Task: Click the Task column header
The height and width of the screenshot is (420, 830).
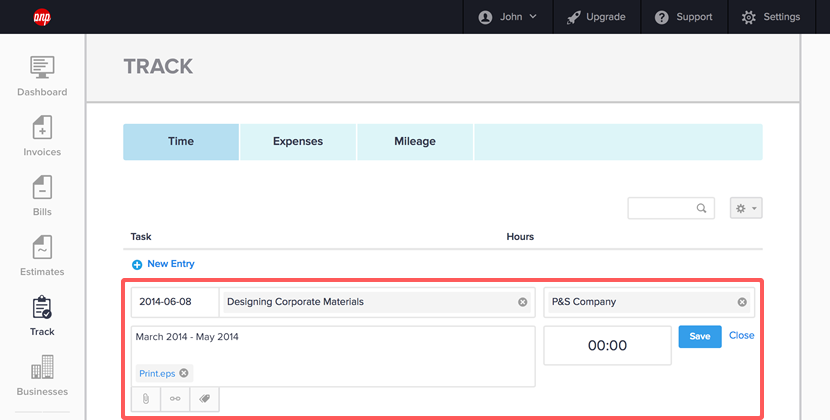Action: tap(141, 237)
